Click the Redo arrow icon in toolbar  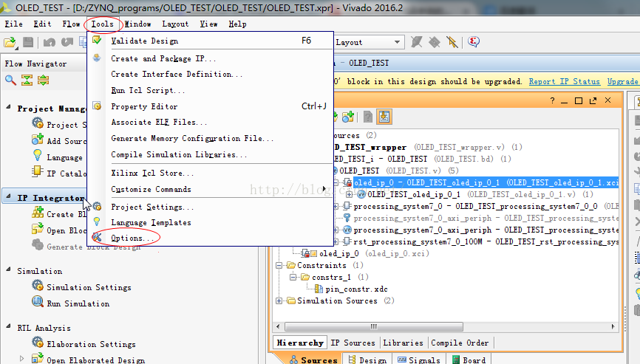point(67,41)
